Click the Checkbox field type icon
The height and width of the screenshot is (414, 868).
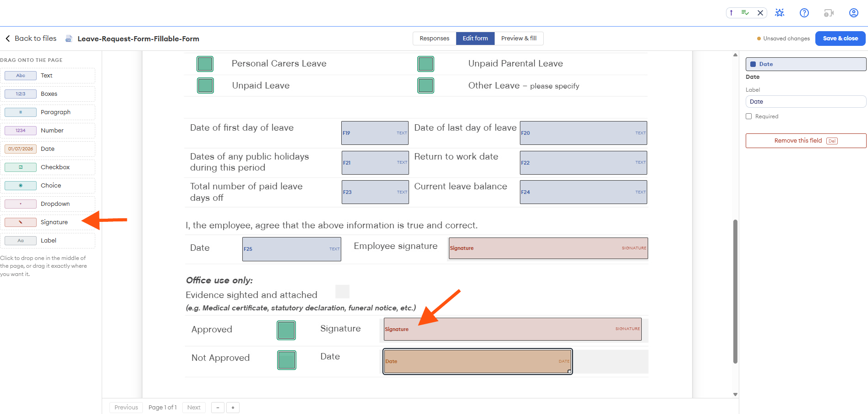pos(21,167)
